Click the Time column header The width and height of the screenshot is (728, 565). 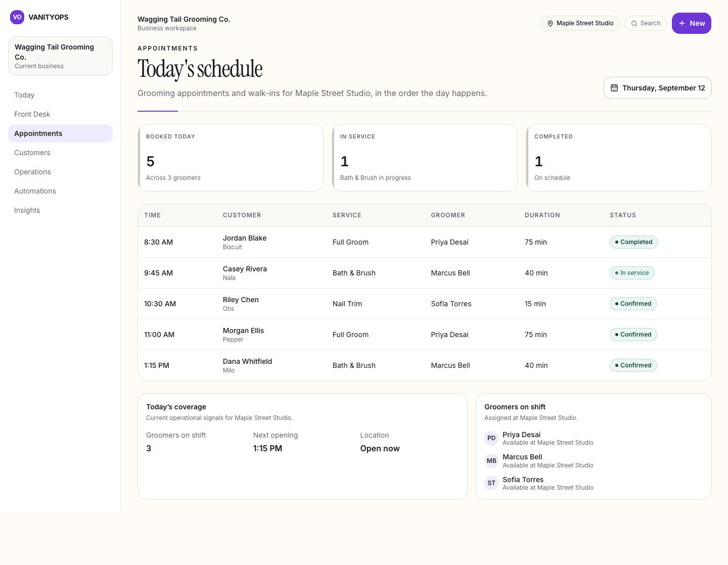[152, 215]
